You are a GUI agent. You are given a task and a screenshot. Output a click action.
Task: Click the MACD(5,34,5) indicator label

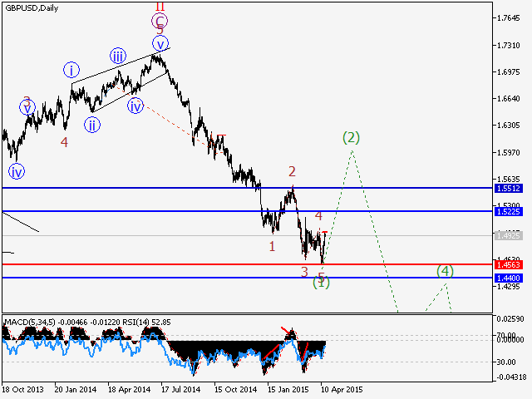pyautogui.click(x=30, y=323)
